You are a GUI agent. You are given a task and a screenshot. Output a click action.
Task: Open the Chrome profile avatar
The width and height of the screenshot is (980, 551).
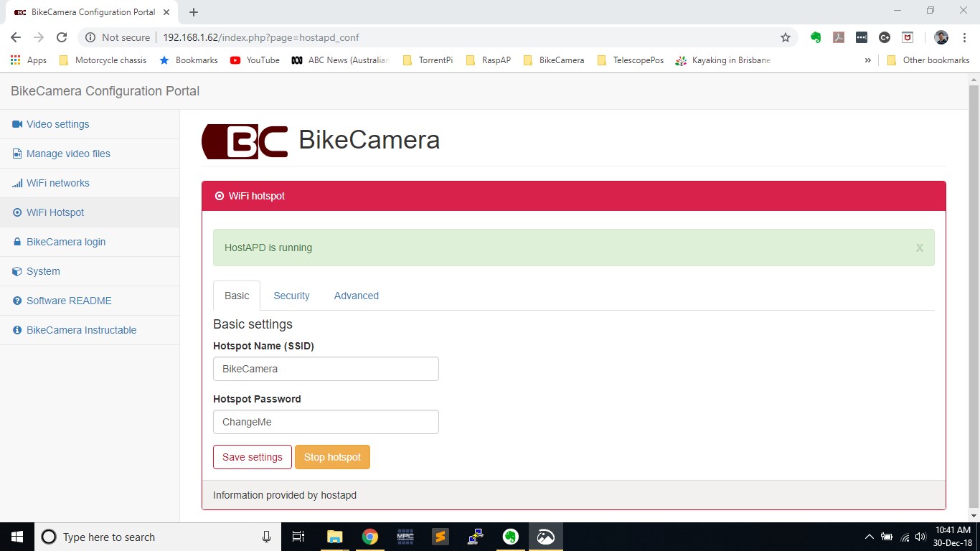coord(941,37)
